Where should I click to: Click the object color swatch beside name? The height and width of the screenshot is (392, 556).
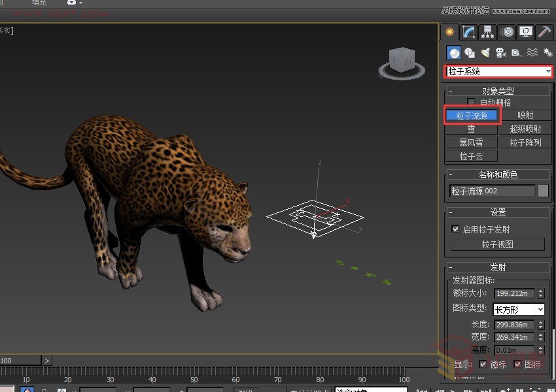pos(543,191)
